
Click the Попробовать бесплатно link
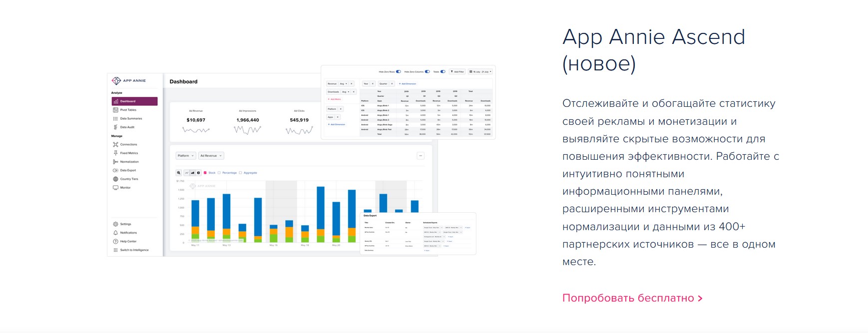coord(632,298)
